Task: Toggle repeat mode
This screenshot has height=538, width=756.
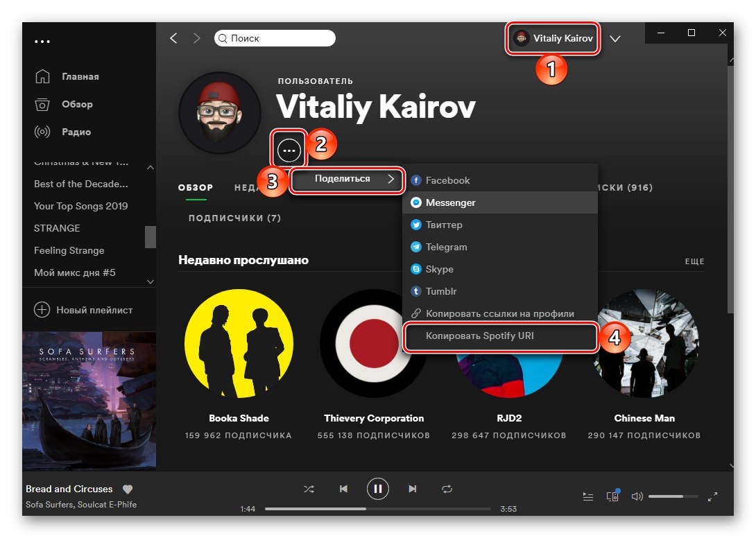Action: coord(447,489)
